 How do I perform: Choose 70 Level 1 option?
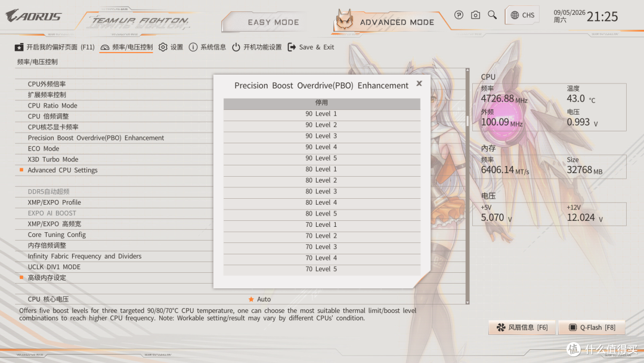click(x=321, y=225)
